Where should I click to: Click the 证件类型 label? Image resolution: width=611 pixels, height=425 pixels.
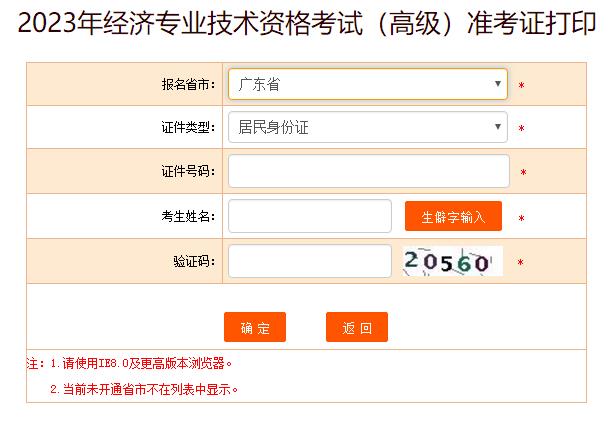188,127
